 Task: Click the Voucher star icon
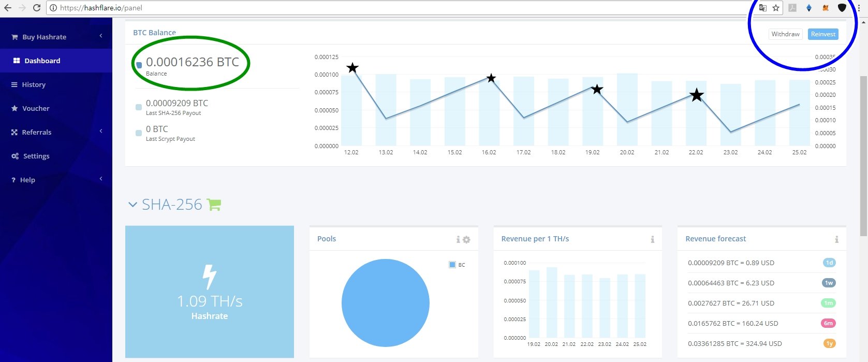(x=14, y=108)
